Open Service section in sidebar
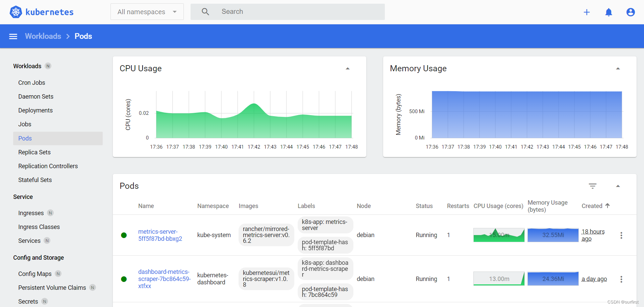This screenshot has height=307, width=644. pyautogui.click(x=23, y=197)
